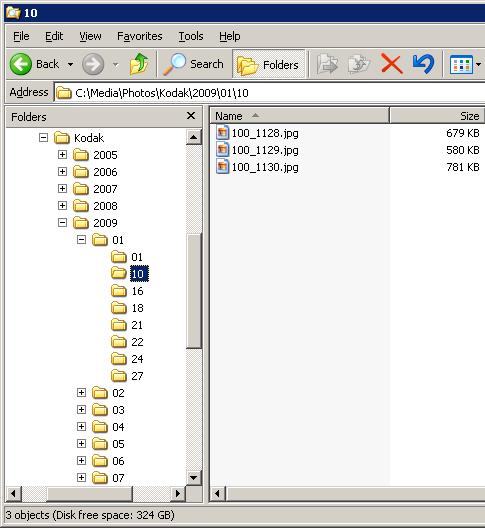The image size is (485, 528).
Task: Click the Copy To toolbar icon
Action: 359,64
